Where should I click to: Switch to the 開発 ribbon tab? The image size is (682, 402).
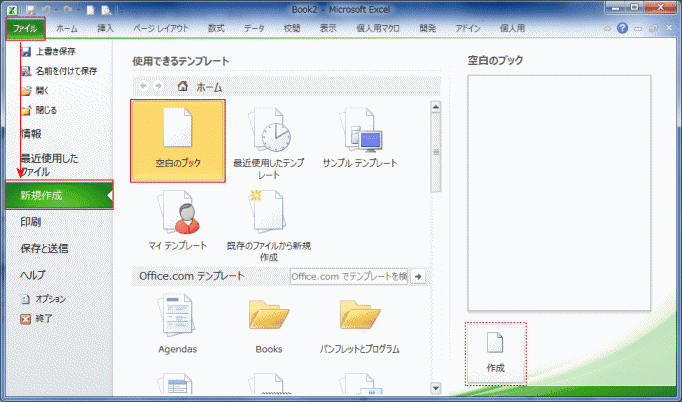click(428, 29)
